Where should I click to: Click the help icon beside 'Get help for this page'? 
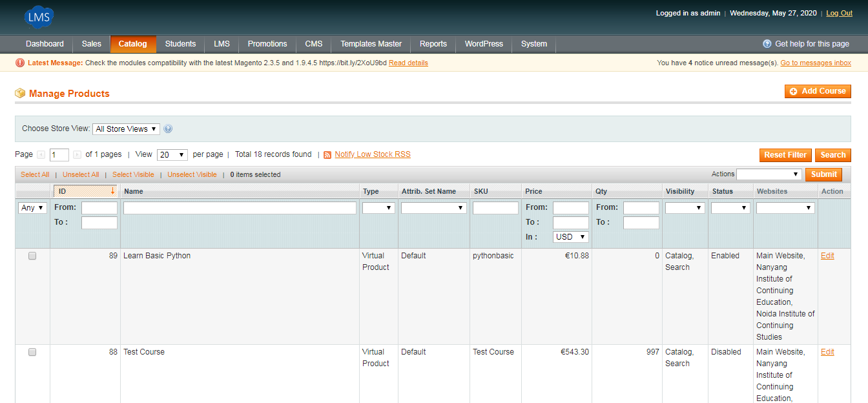[x=767, y=44]
